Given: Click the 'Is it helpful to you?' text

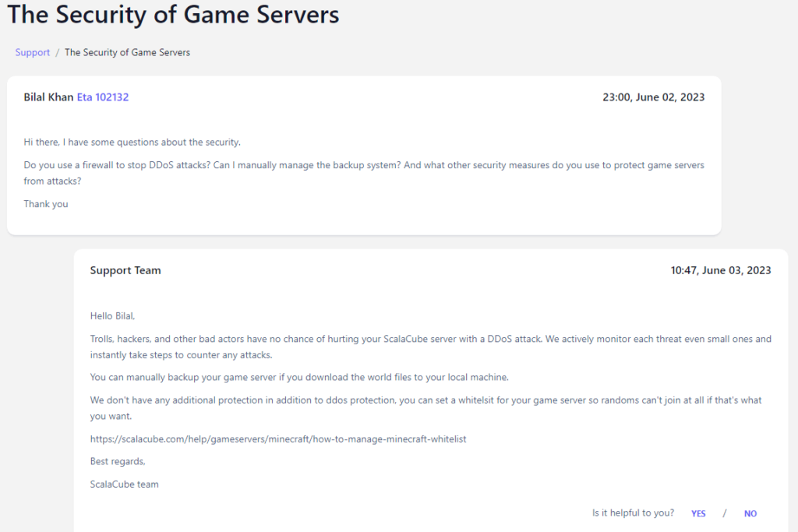Looking at the screenshot, I should 633,513.
